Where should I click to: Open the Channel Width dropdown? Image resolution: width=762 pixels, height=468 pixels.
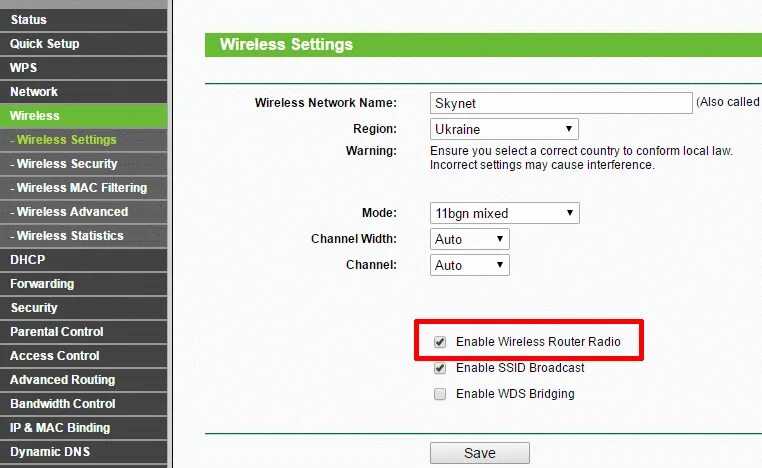(x=469, y=239)
